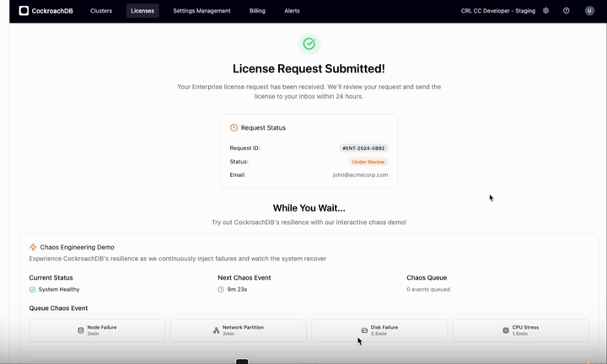Queue a Network Partition chaos event
The image size is (607, 364).
click(239, 330)
